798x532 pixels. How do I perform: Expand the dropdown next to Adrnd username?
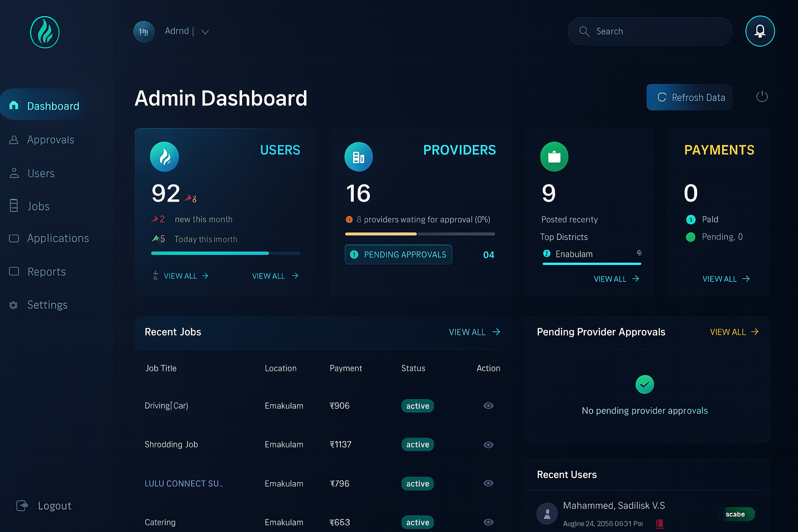tap(205, 32)
